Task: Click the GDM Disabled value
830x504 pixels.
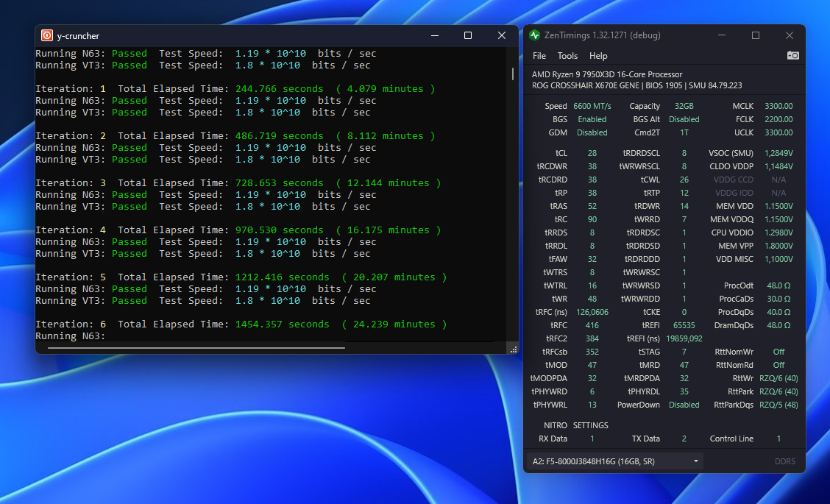Action: 592,132
